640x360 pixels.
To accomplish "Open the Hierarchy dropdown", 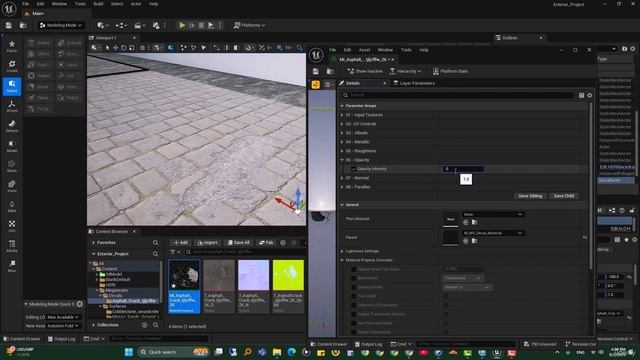I will click(x=405, y=71).
